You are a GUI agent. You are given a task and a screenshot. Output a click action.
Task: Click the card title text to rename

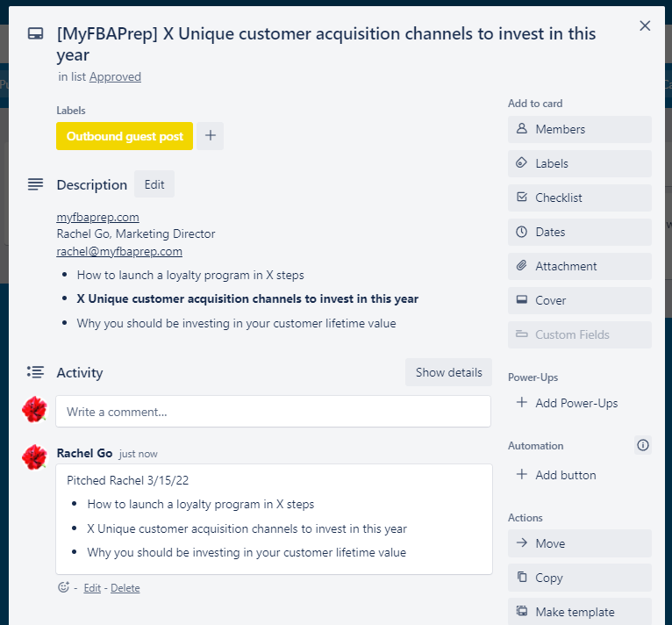tap(325, 44)
